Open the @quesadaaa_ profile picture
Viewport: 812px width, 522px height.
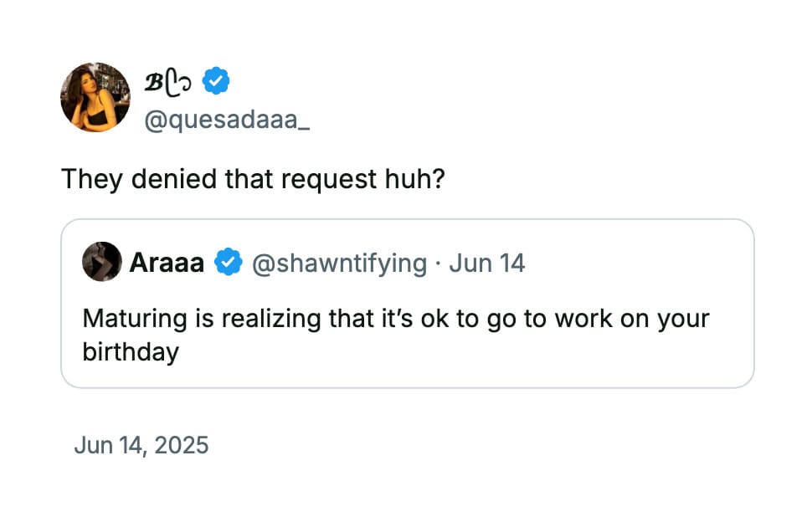[x=95, y=97]
